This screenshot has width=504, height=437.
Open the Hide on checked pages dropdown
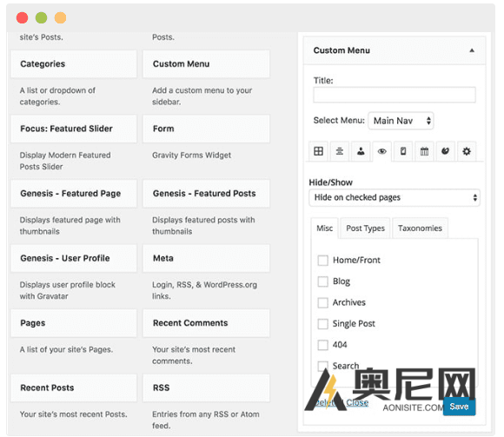pyautogui.click(x=395, y=197)
